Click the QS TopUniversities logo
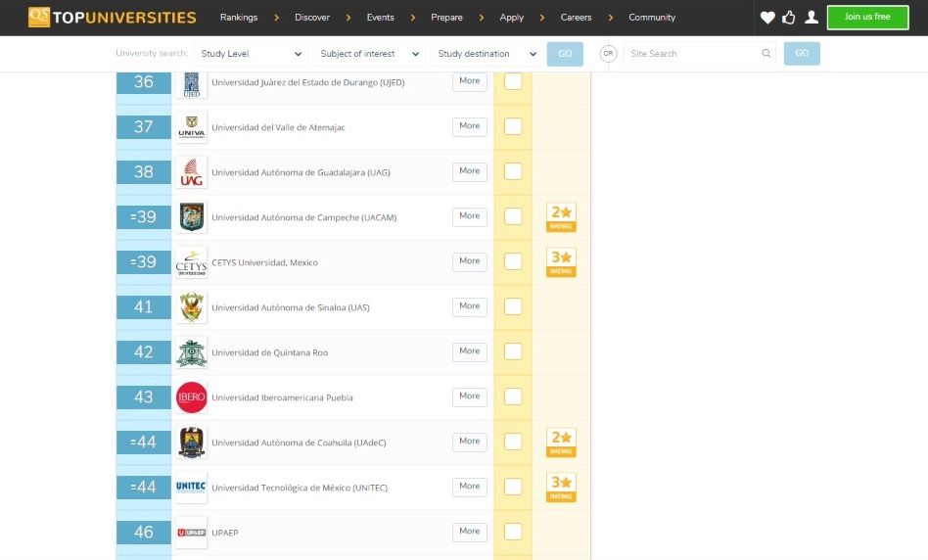The height and width of the screenshot is (560, 928). point(112,18)
